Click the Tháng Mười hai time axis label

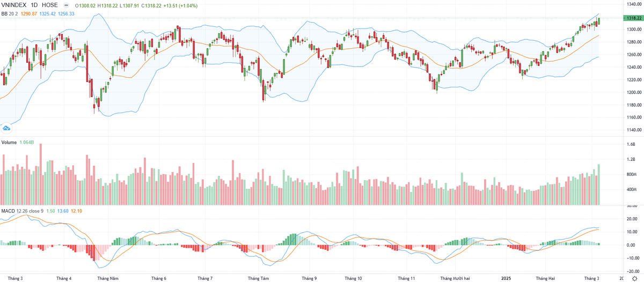click(455, 279)
